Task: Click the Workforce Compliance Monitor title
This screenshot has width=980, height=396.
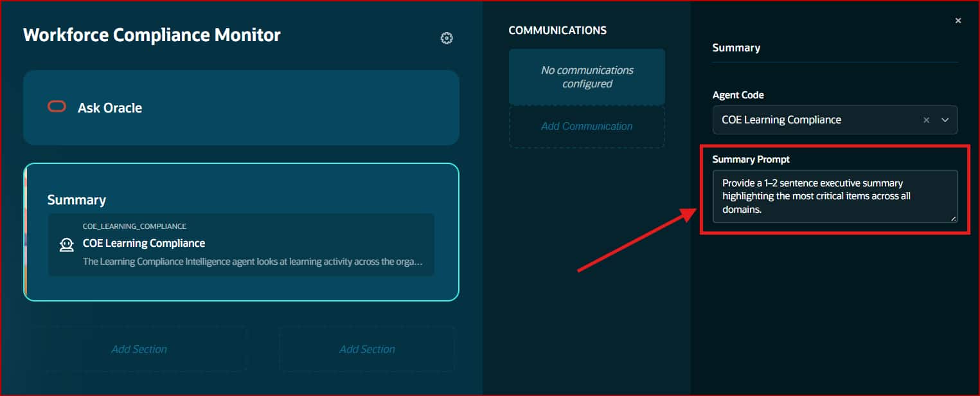Action: point(152,35)
